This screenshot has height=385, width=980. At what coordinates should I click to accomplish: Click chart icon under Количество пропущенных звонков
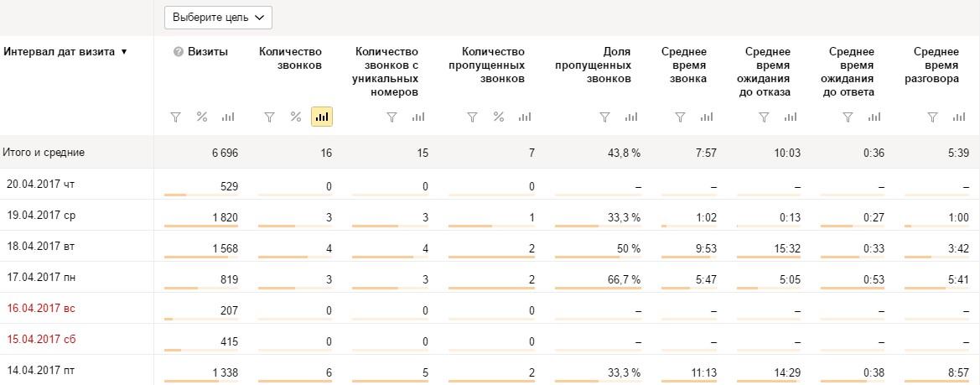tap(525, 117)
